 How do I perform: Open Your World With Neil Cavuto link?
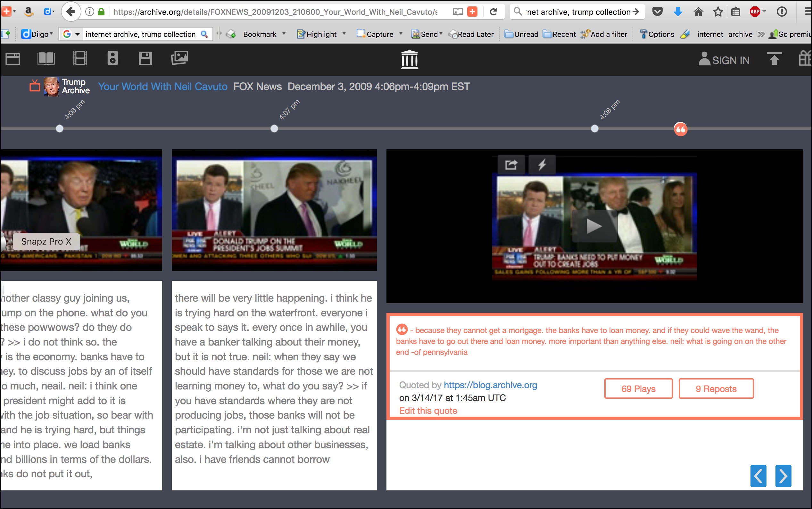point(163,87)
